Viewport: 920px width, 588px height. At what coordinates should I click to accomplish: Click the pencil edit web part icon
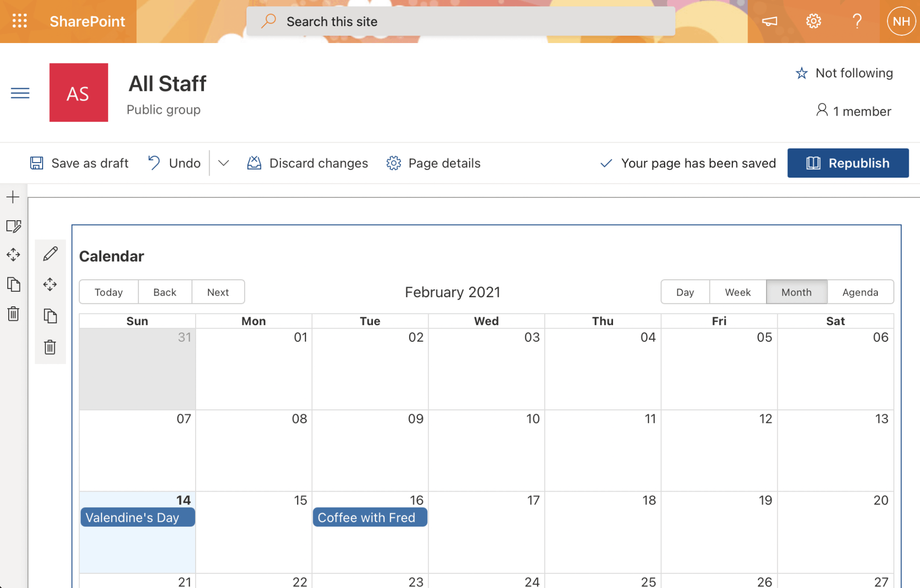pos(50,254)
